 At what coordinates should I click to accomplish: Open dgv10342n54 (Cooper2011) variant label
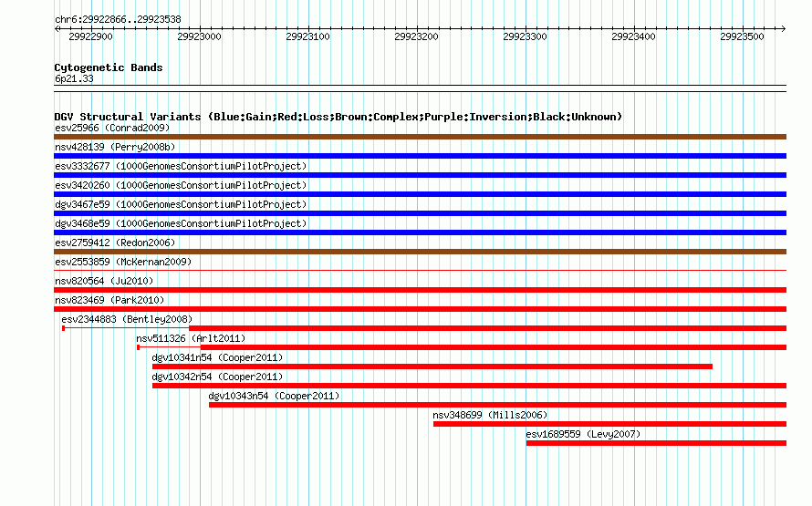[217, 377]
